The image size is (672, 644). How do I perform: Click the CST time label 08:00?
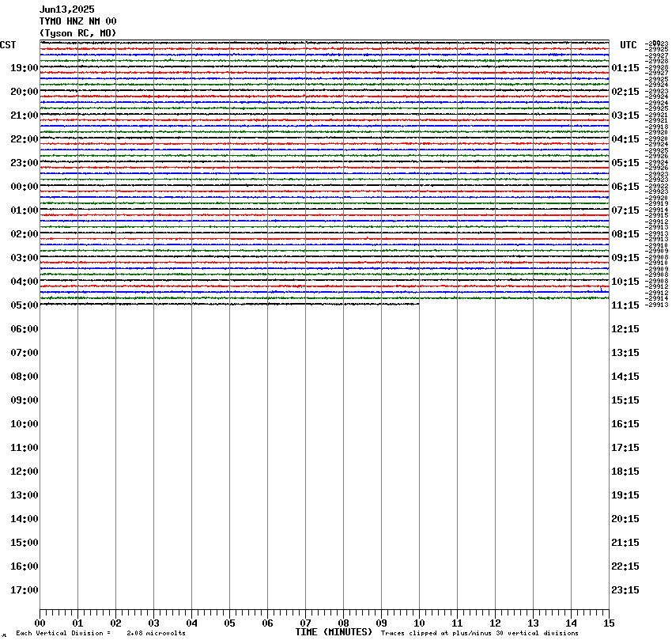[25, 376]
